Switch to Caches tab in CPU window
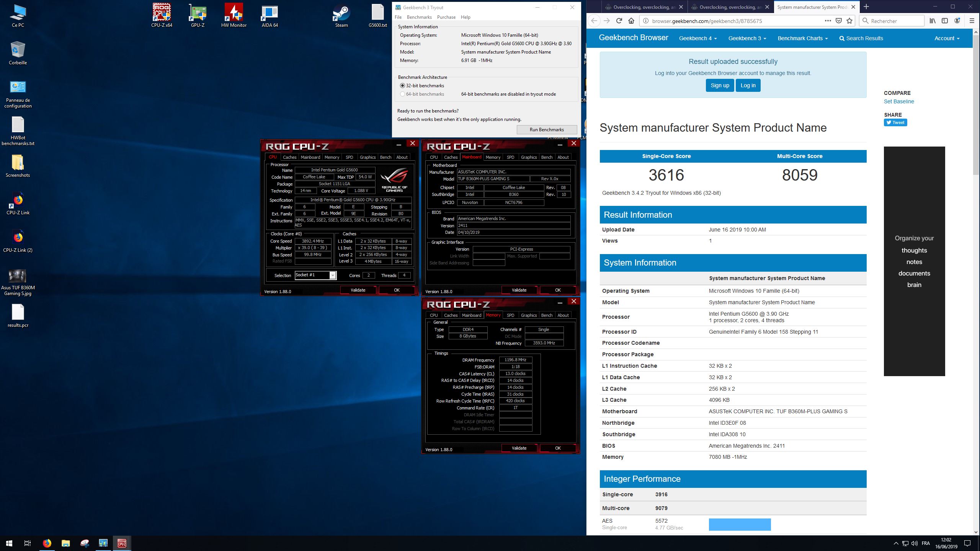Image resolution: width=980 pixels, height=551 pixels. [x=289, y=157]
